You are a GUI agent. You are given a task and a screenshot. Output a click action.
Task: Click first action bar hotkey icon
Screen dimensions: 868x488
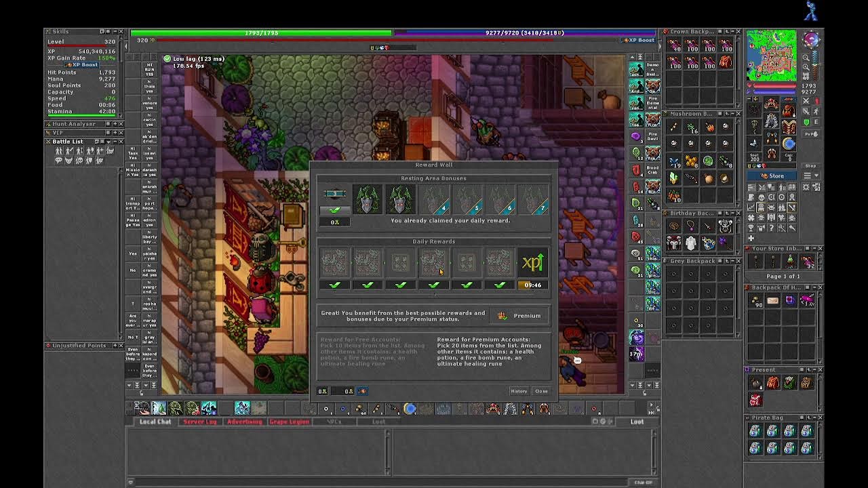(142, 408)
